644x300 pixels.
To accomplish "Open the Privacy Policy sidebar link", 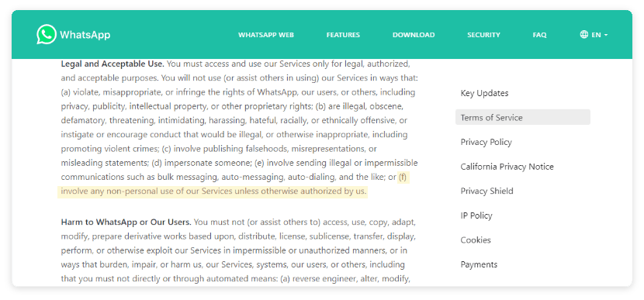I will 486,142.
